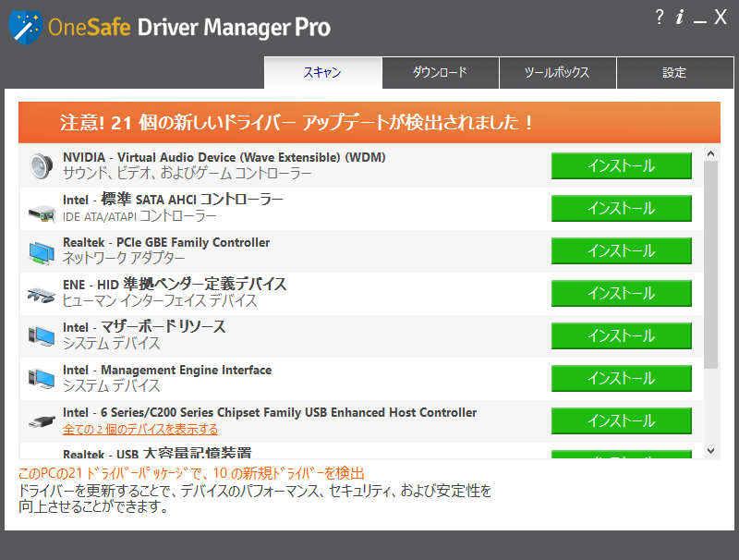Click the ENE HID device icon
This screenshot has width=739, height=560.
(x=41, y=296)
